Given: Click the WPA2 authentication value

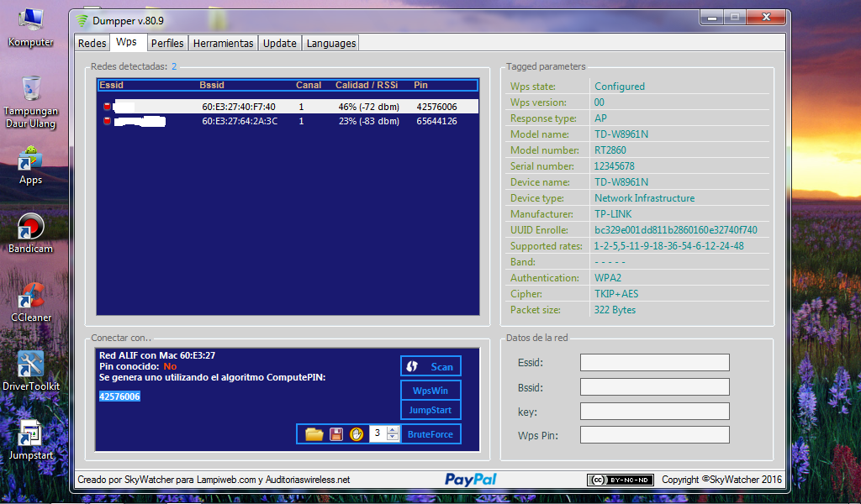Looking at the screenshot, I should (608, 278).
